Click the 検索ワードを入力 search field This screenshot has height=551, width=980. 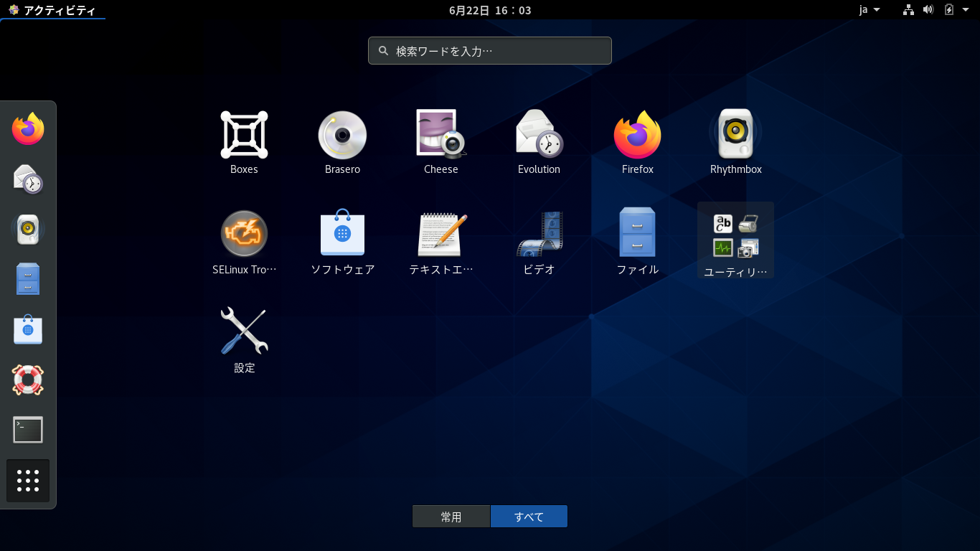[x=490, y=51]
